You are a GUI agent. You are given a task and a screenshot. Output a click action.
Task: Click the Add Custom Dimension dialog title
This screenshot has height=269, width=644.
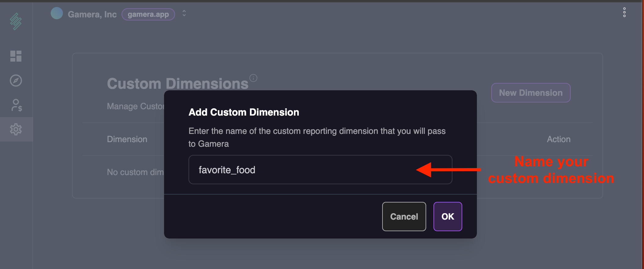click(x=243, y=112)
